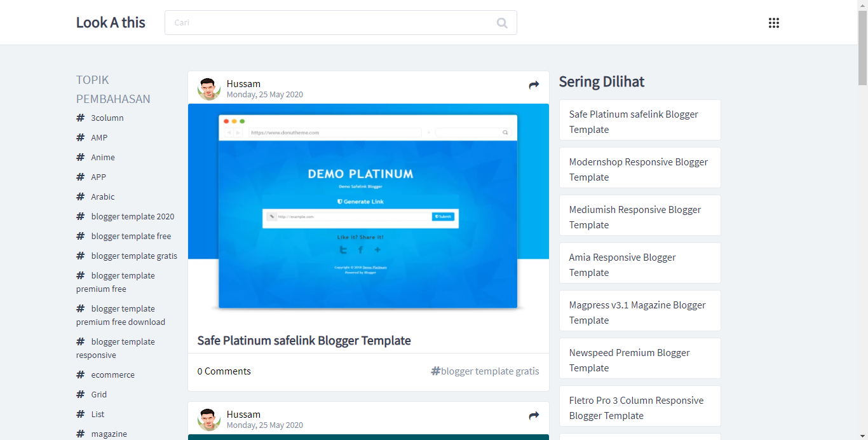Open Fletro Pro 3 Column Responsive Template
Screen dimensions: 868x440
tap(640, 406)
